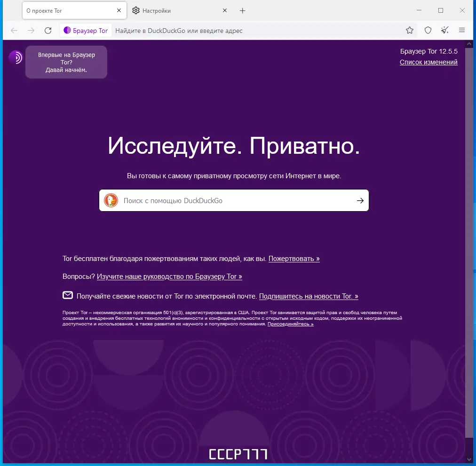This screenshot has width=476, height=466.
Task: Follow the Присоединяйтесь link
Action: click(x=291, y=324)
